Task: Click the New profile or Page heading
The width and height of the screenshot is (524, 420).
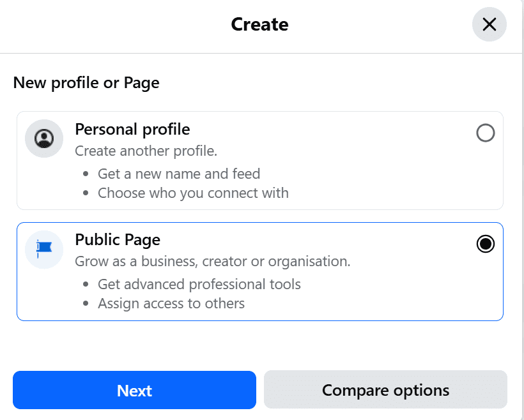Action: pos(86,82)
